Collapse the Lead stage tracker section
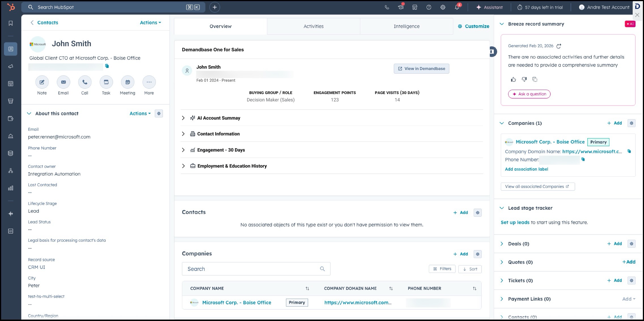The image size is (644, 321). coord(502,208)
